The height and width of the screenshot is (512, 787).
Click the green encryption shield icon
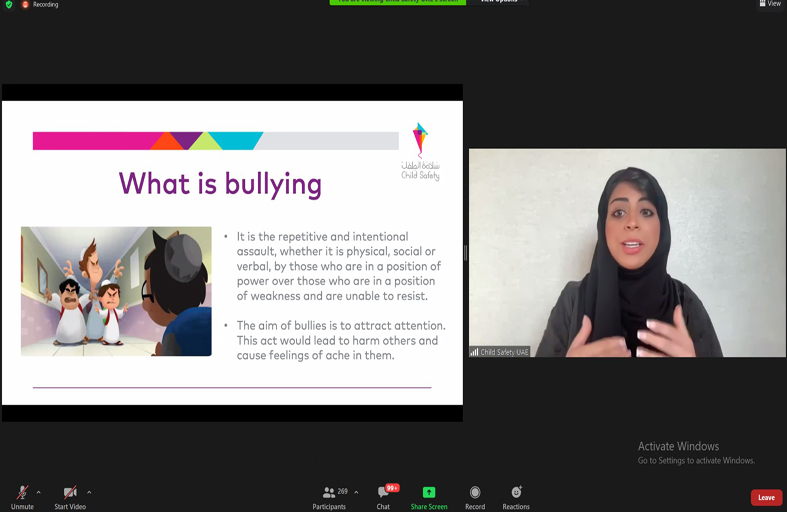pos(9,4)
